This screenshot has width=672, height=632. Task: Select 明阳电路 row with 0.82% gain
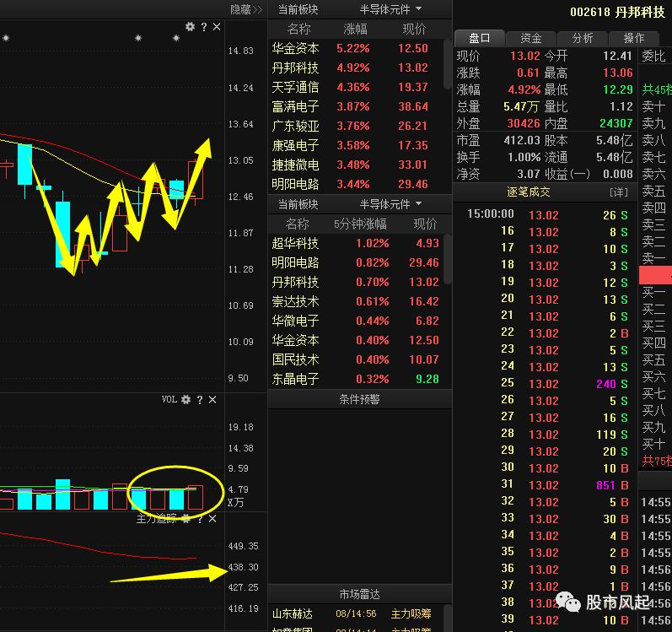(x=356, y=262)
